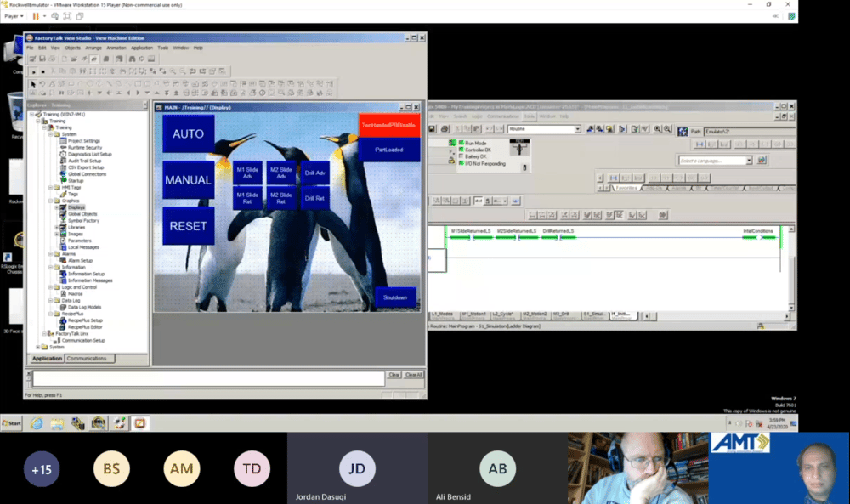Click the Zoom In magnifier in Logix toolbar
Image resolution: width=850 pixels, height=504 pixels.
(x=658, y=129)
